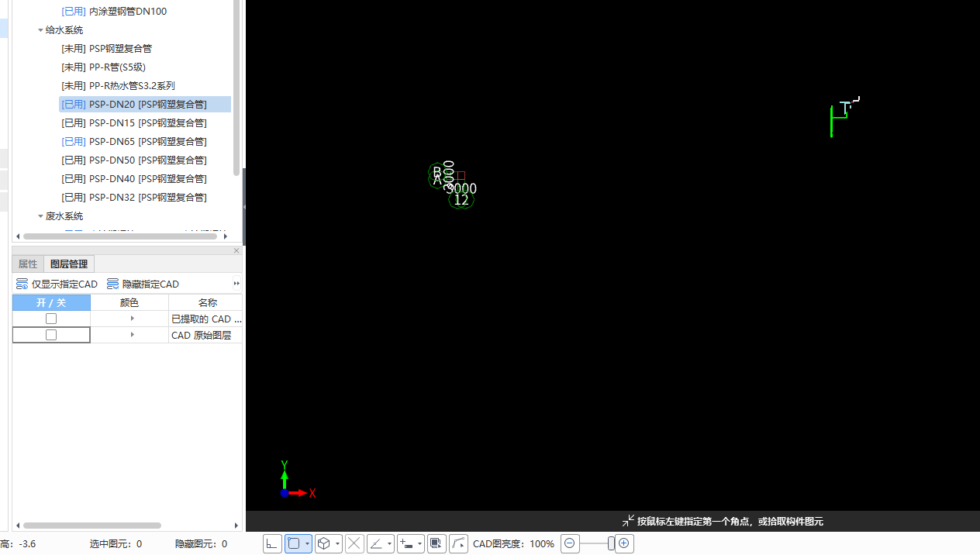The height and width of the screenshot is (555, 980).
Task: Click the XY coordinate axis indicator
Action: [x=297, y=481]
